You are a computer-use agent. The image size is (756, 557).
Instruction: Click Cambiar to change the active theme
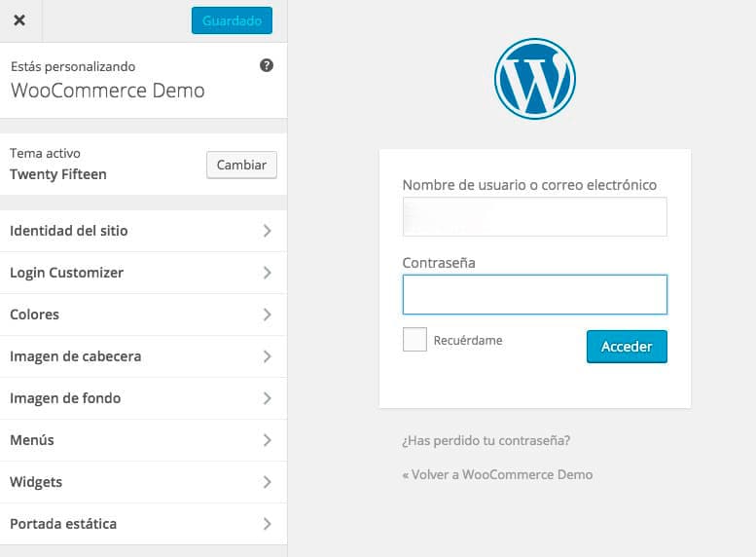point(241,166)
